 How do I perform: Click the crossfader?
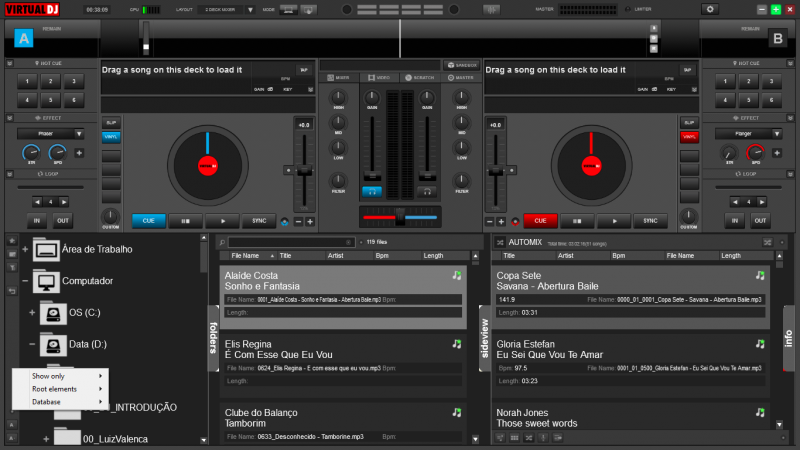[400, 217]
